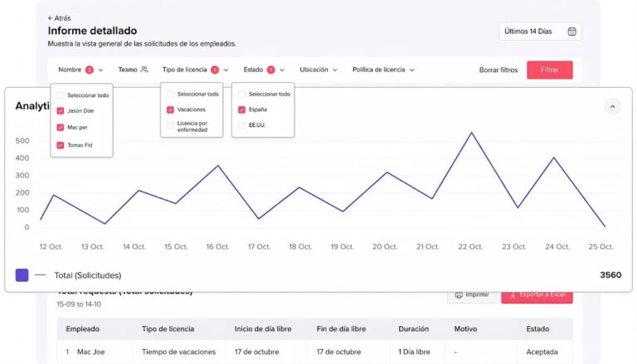Click the Fin de día libre column header
Viewport: 637px width, 364px height.
(341, 329)
